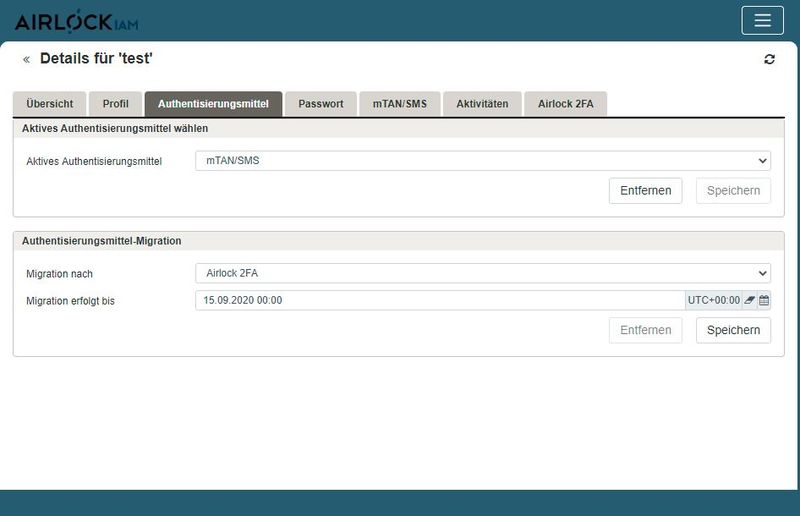Click the 'Aktives Authentisierungsmittel wählen' section header
Image resolution: width=800 pixels, height=516 pixels.
click(115, 129)
